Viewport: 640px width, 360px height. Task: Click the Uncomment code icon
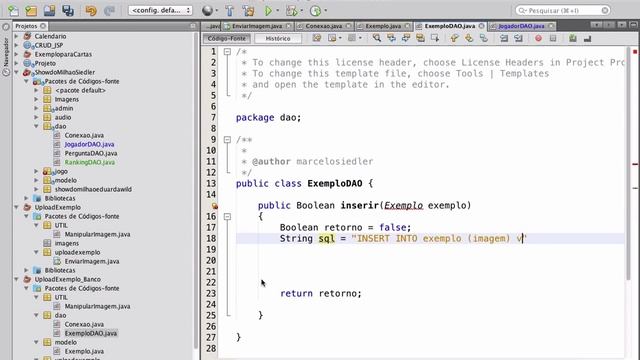tap(587, 38)
